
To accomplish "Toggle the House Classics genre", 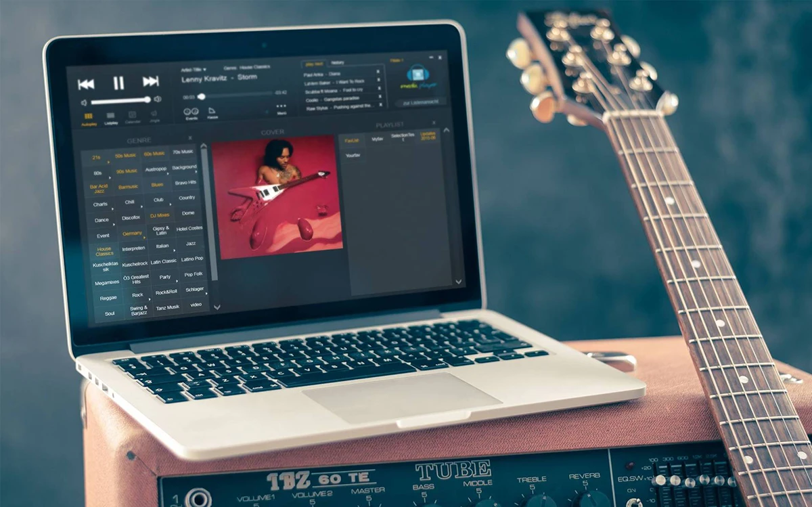I will [x=105, y=250].
